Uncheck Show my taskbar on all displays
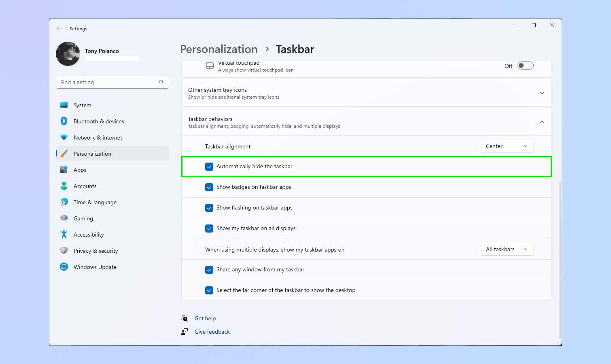 coord(209,229)
